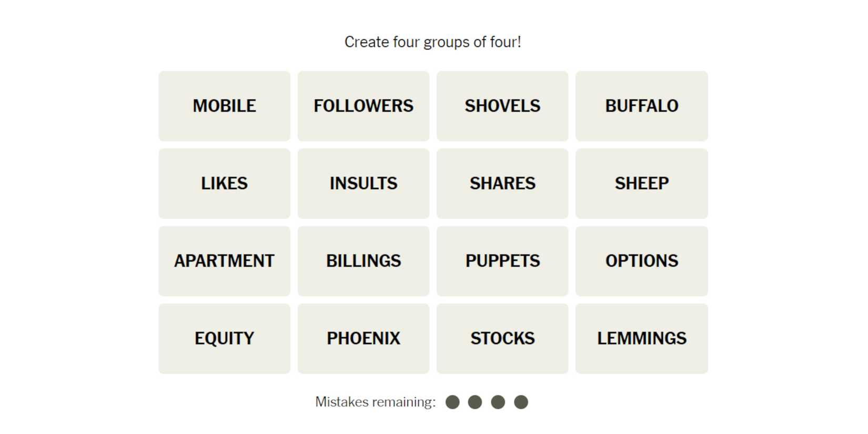Image resolution: width=868 pixels, height=434 pixels.
Task: Pick the EQUITY tile
Action: [224, 338]
